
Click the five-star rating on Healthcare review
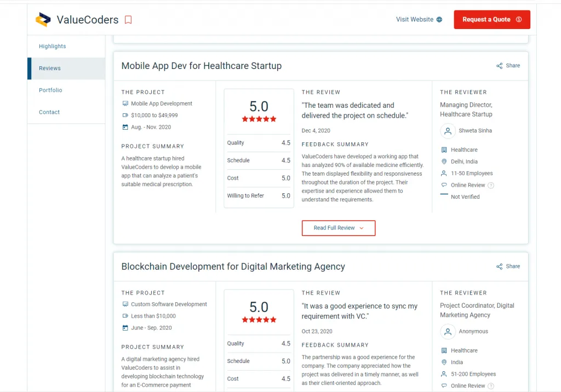[259, 119]
